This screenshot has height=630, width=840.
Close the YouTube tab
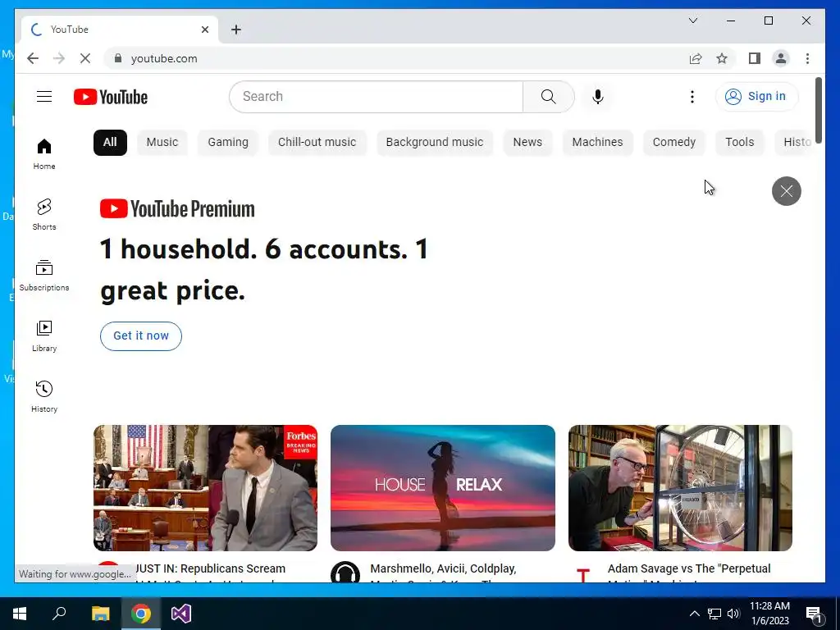click(x=204, y=30)
